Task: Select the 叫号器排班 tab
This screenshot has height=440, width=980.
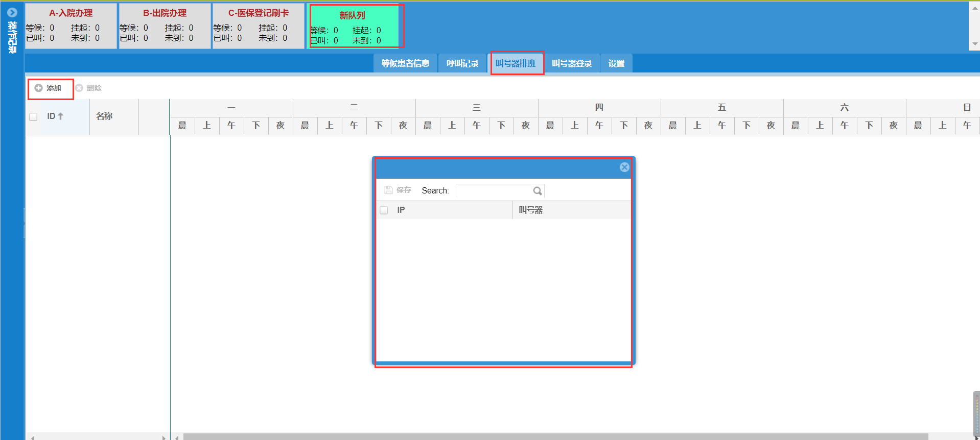Action: tap(516, 63)
